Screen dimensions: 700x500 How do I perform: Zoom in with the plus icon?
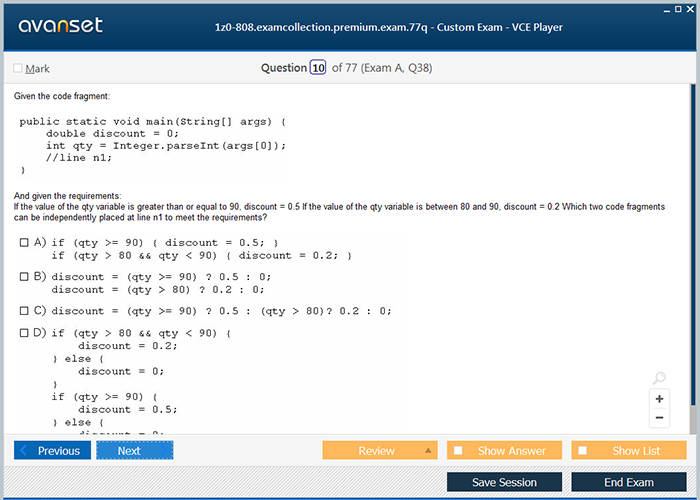pyautogui.click(x=659, y=398)
